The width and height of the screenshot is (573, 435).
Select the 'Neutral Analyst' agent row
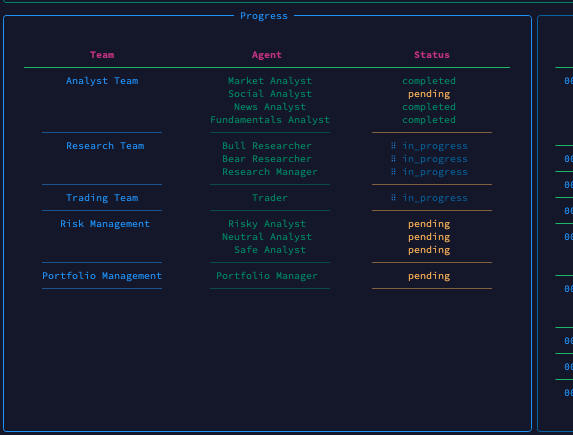point(267,237)
